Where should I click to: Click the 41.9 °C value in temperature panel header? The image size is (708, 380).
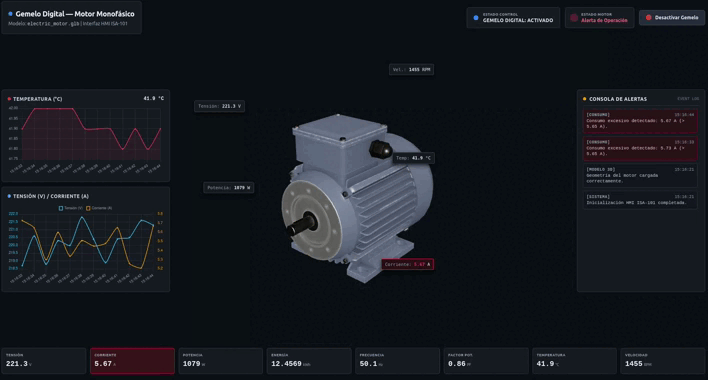point(154,98)
